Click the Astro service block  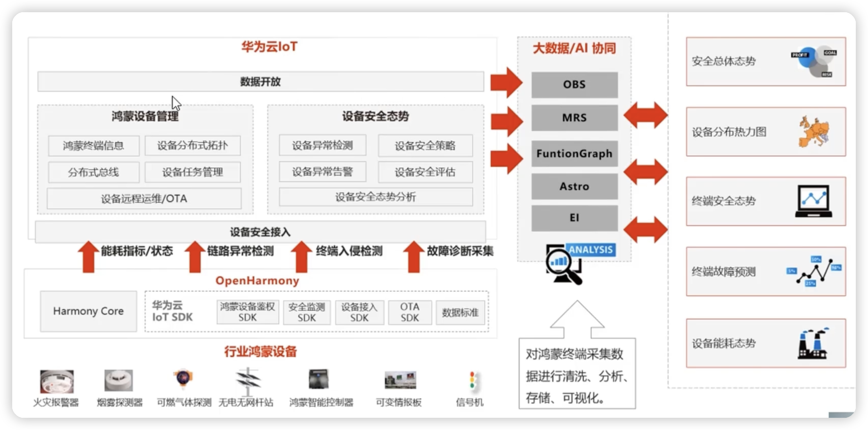574,187
